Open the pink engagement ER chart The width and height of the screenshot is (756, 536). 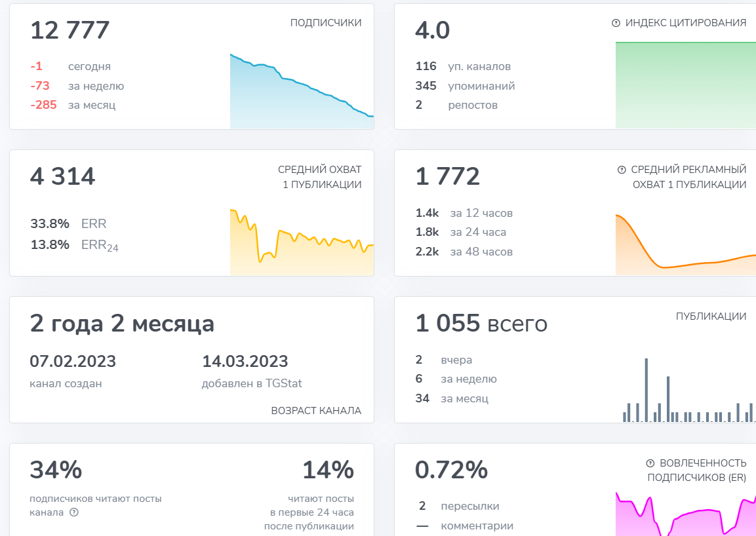click(x=686, y=514)
